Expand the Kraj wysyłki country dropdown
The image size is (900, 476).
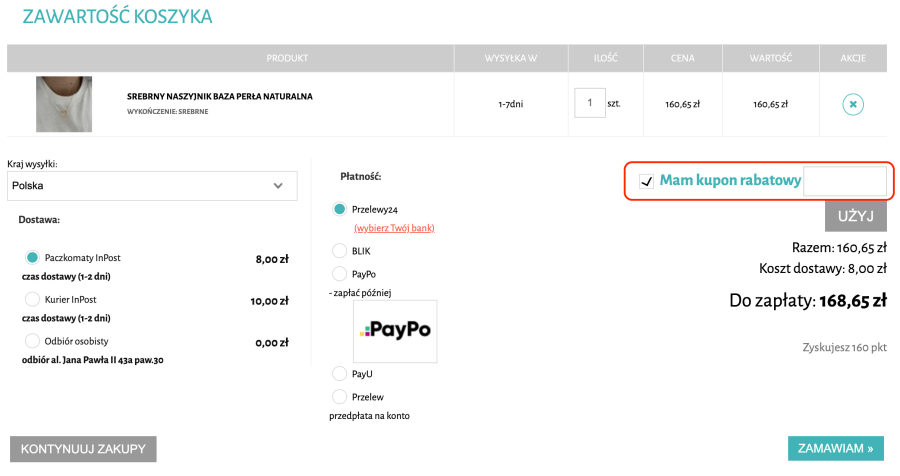click(x=152, y=186)
